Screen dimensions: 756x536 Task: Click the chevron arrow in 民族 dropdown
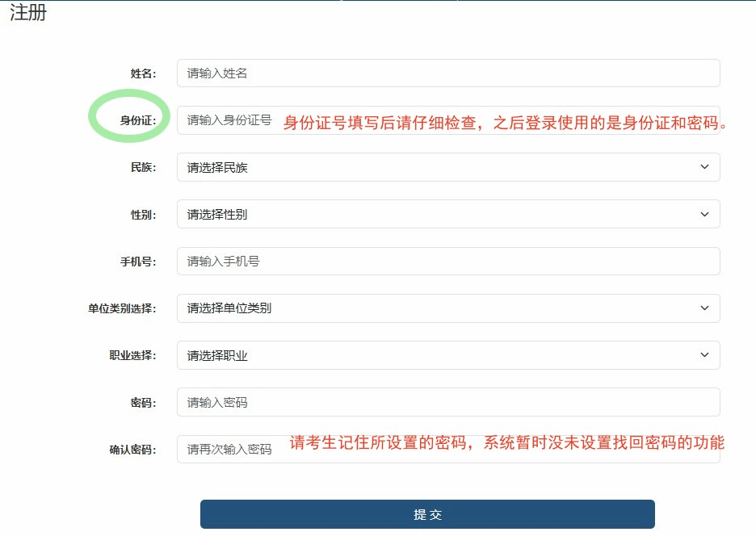click(704, 167)
